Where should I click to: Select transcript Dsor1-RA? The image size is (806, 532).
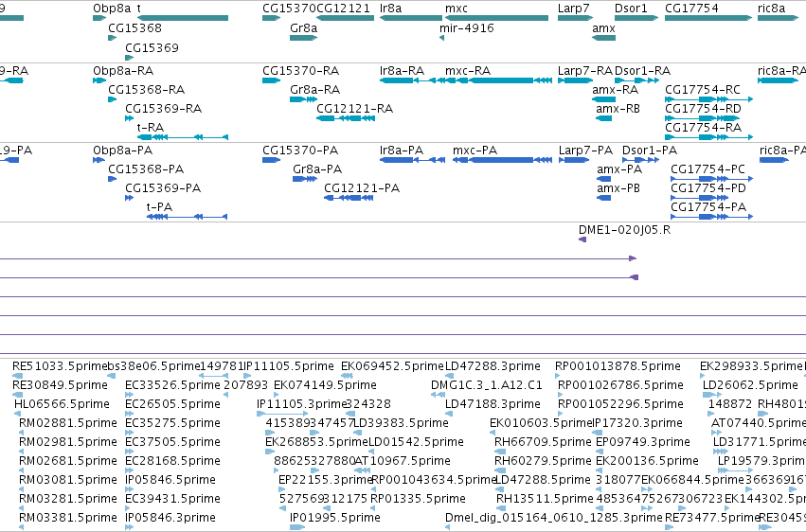coord(642,71)
